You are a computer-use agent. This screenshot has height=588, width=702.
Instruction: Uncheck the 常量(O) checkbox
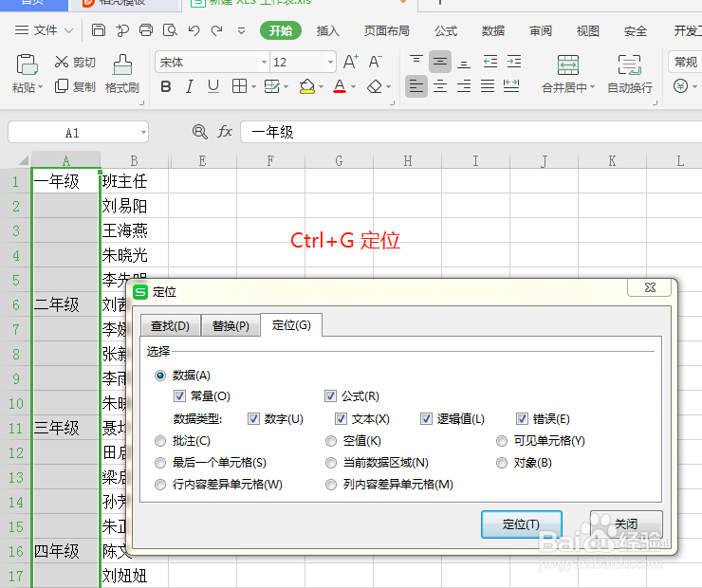pyautogui.click(x=179, y=396)
